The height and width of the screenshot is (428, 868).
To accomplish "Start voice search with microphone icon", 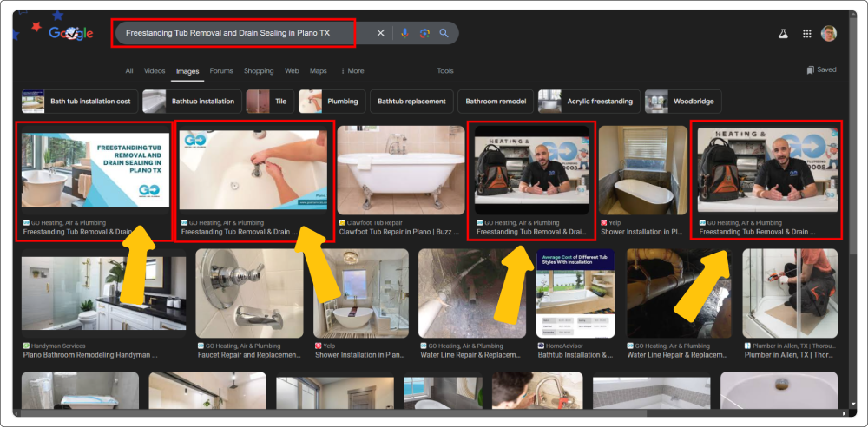I will tap(404, 33).
